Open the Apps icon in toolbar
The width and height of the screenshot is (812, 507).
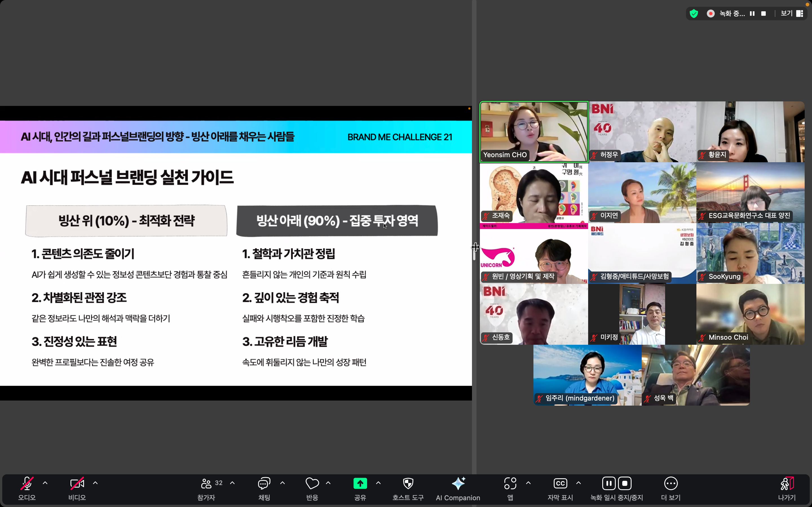pos(510,484)
